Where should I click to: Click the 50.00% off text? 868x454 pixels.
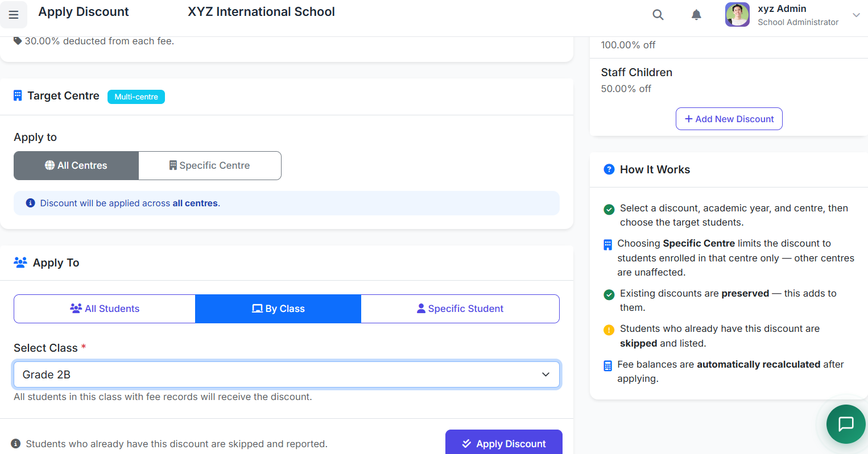coord(626,89)
